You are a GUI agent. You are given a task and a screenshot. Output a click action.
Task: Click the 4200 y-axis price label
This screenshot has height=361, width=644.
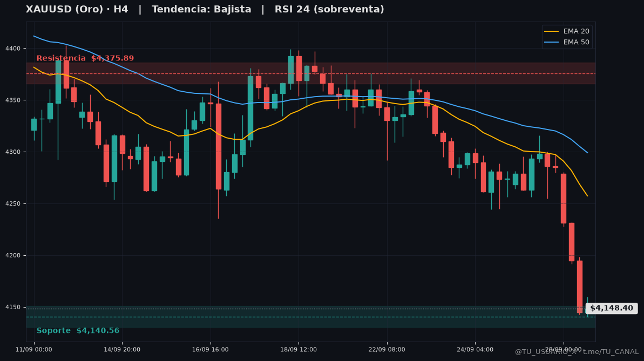click(x=13, y=255)
